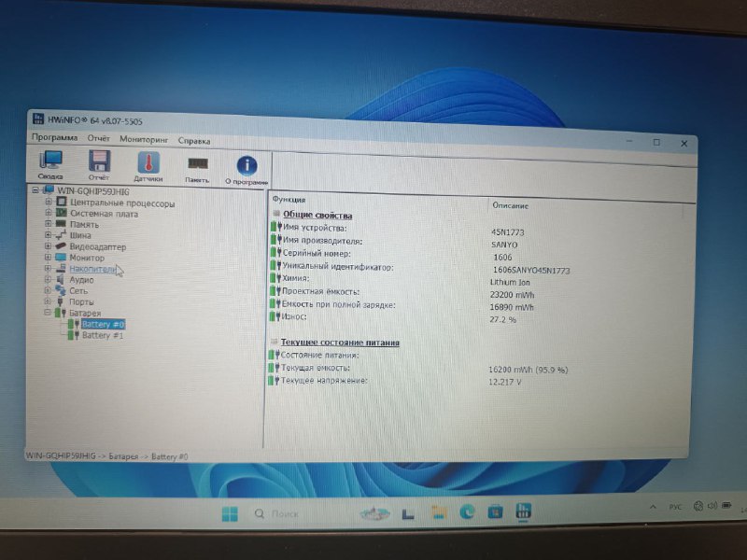Maximize the HWiNFO window
This screenshot has width=747, height=560.
tap(656, 142)
